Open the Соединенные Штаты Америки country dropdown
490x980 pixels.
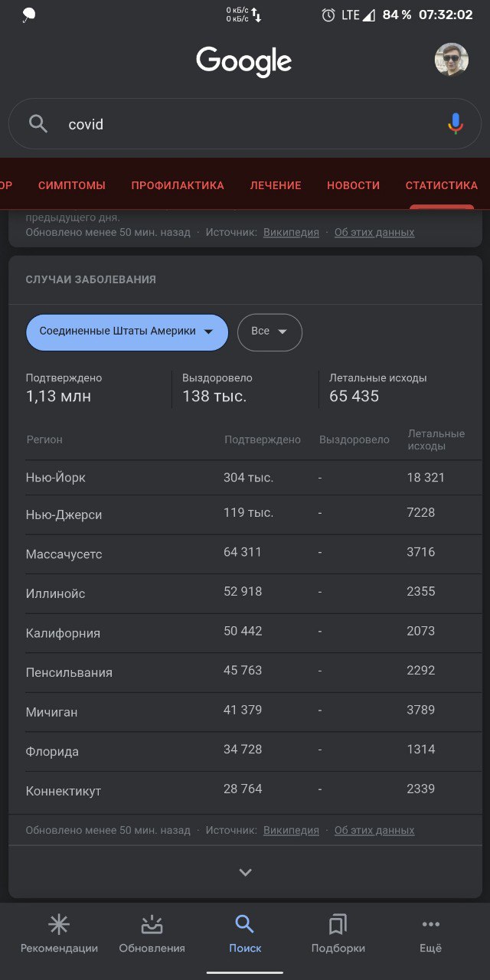pyautogui.click(x=127, y=332)
